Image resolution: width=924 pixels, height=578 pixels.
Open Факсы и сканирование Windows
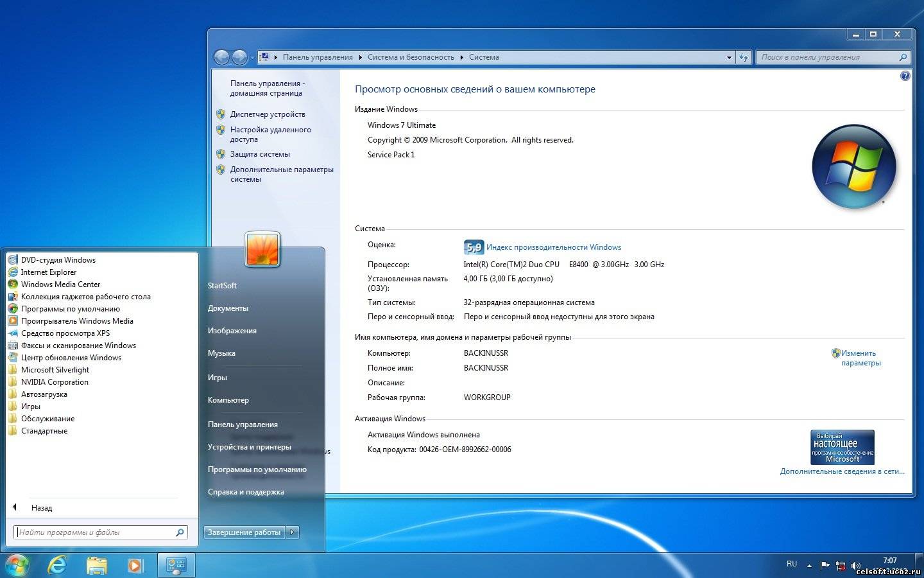pyautogui.click(x=72, y=346)
